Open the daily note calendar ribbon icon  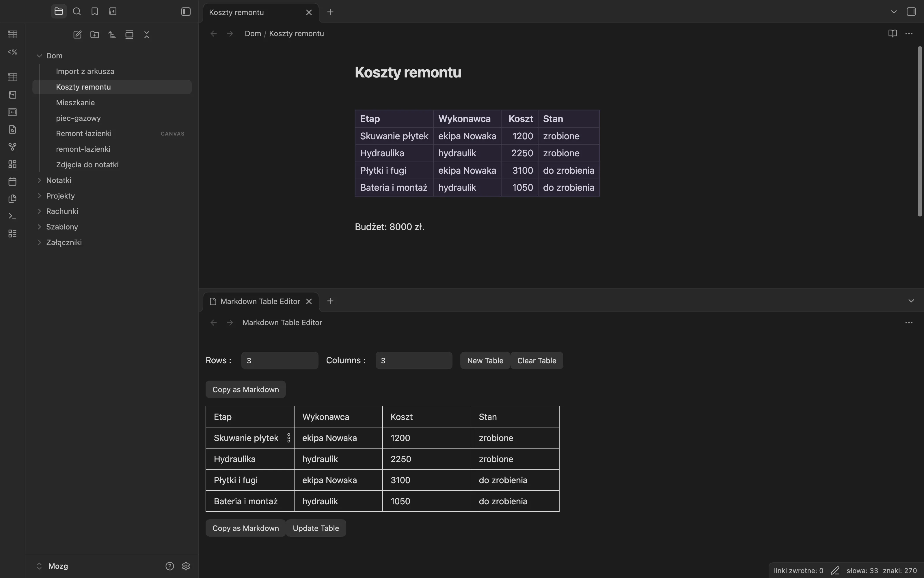(x=12, y=181)
